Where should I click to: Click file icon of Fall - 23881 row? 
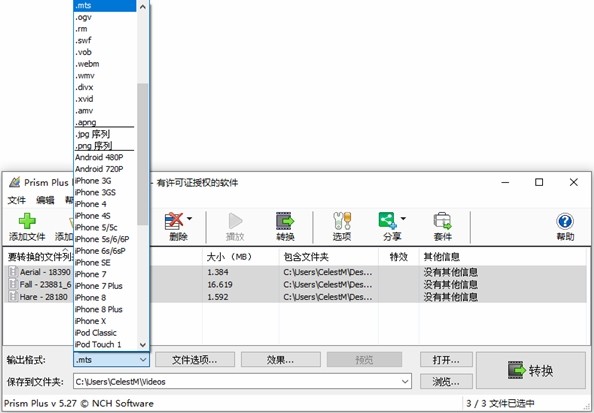click(13, 284)
